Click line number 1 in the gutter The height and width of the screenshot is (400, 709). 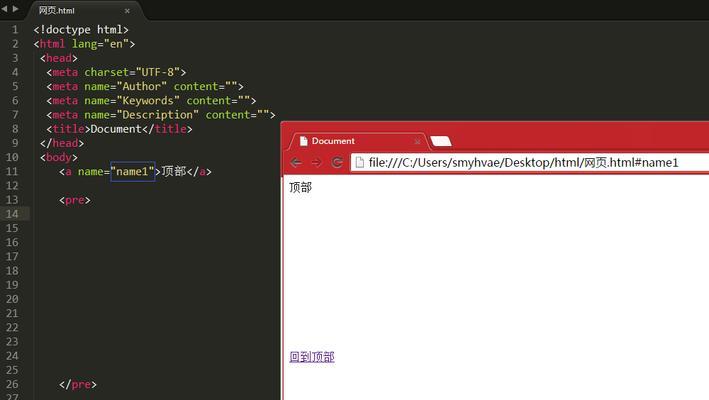15,30
